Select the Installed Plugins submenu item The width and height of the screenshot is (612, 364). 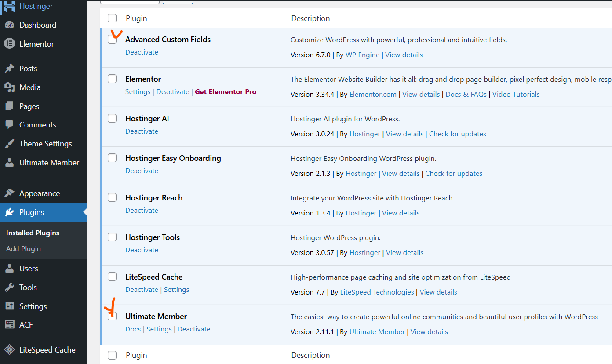coord(33,233)
